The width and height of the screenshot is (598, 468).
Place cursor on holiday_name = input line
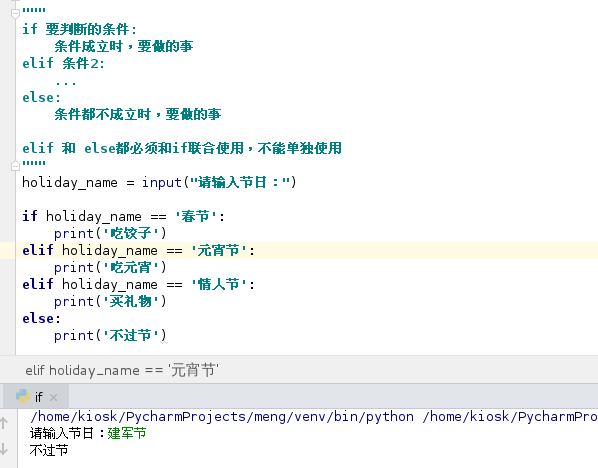pyautogui.click(x=159, y=182)
